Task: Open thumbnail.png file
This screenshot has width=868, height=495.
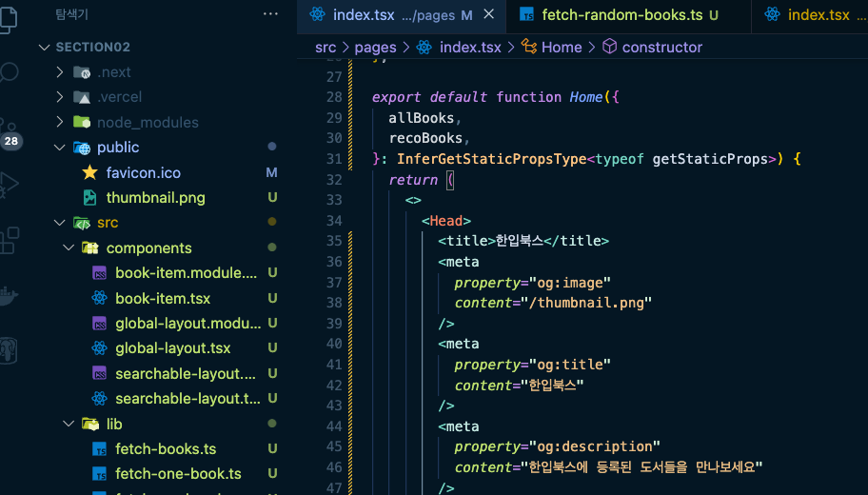Action: click(155, 198)
